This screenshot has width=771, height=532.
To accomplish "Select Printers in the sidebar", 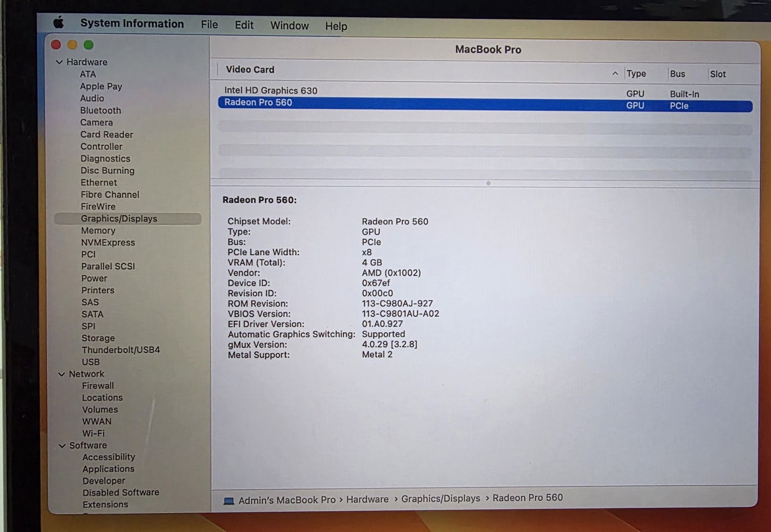I will point(98,290).
